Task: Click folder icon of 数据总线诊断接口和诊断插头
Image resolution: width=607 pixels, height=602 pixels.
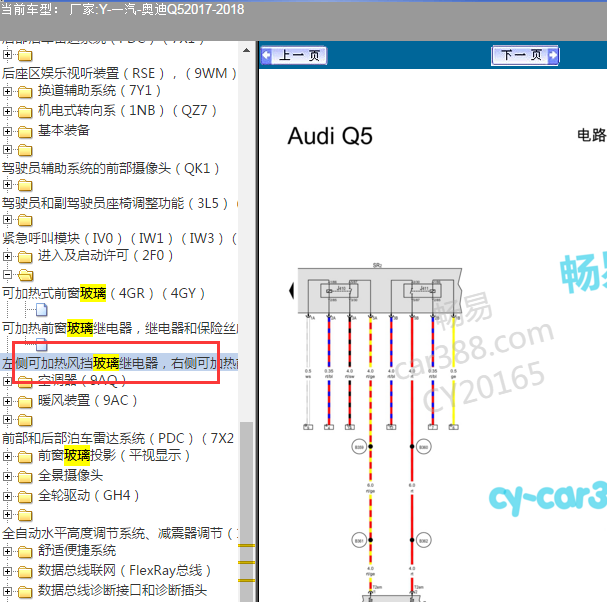Action: coord(25,592)
